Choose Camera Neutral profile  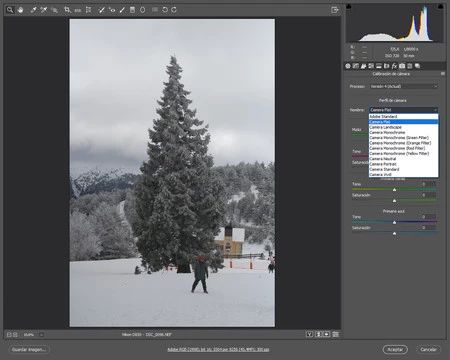point(403,159)
